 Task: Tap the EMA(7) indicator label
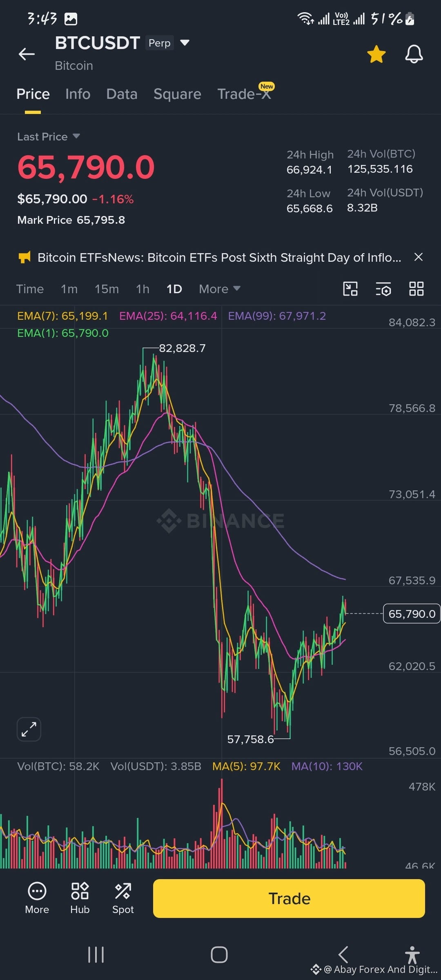(x=62, y=316)
